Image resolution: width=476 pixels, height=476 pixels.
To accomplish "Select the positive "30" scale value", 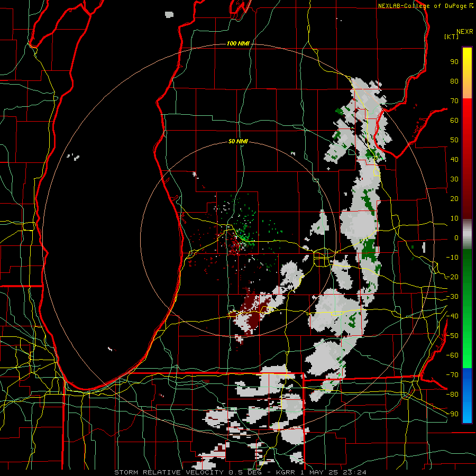I will [x=454, y=179].
